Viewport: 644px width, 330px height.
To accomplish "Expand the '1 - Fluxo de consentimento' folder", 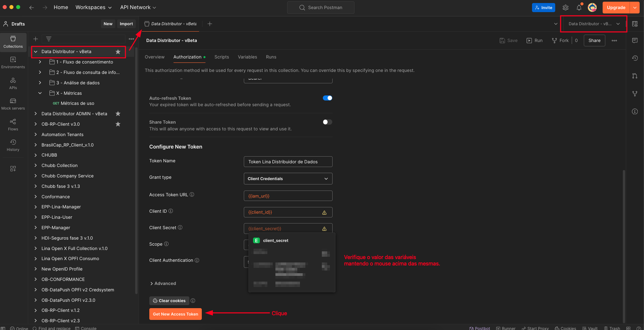I will click(40, 62).
